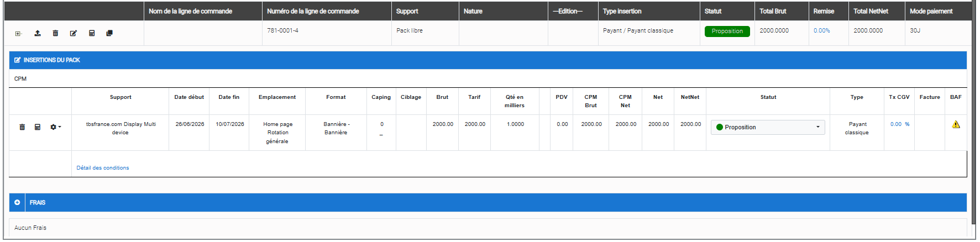Viewport: 980px width, 242px height.
Task: Delete the tbsfrance.com insertion with trash icon
Action: tap(22, 127)
